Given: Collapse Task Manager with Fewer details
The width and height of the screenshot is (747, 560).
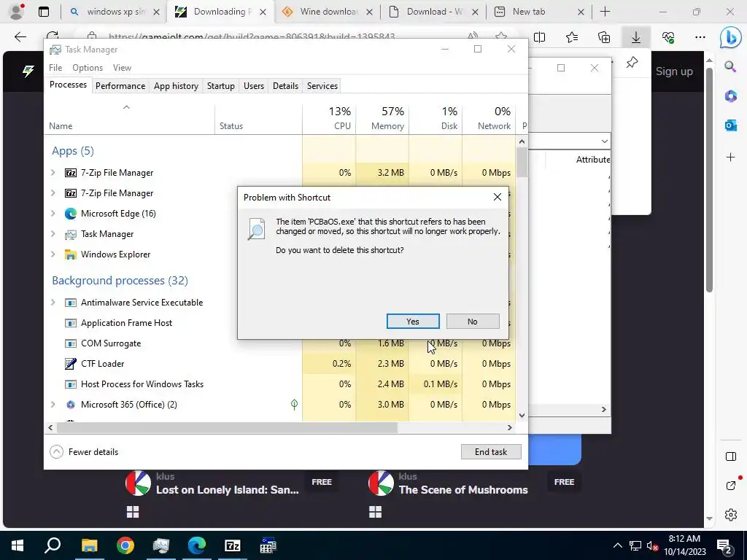Looking at the screenshot, I should click(85, 452).
